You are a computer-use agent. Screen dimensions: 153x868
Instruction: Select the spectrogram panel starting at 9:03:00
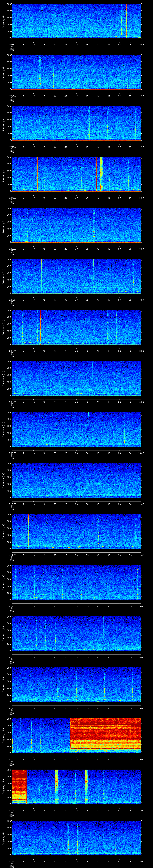(76, 123)
